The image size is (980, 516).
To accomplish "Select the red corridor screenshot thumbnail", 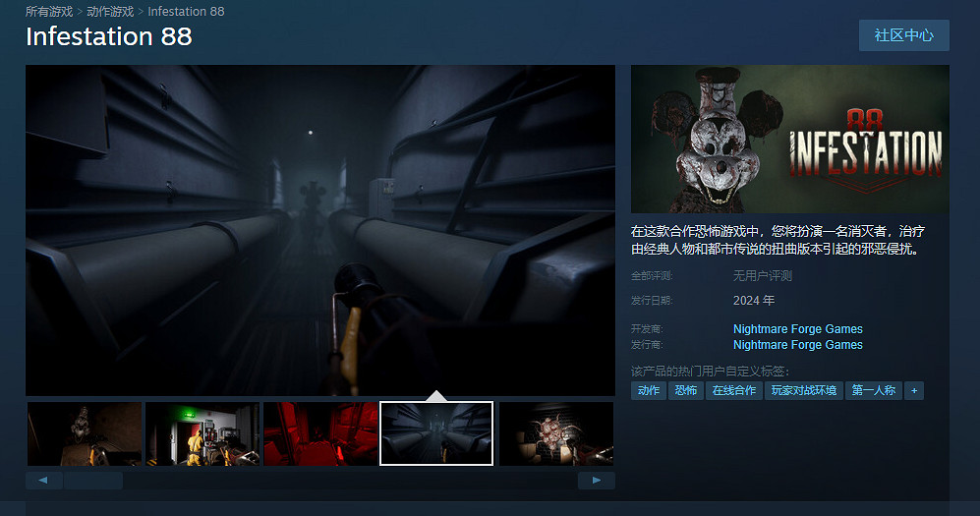I will pyautogui.click(x=319, y=433).
